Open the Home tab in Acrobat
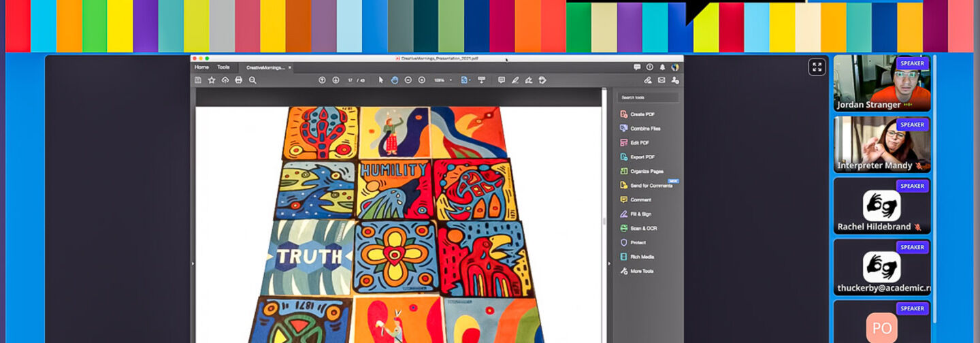This screenshot has width=980, height=343. click(201, 67)
